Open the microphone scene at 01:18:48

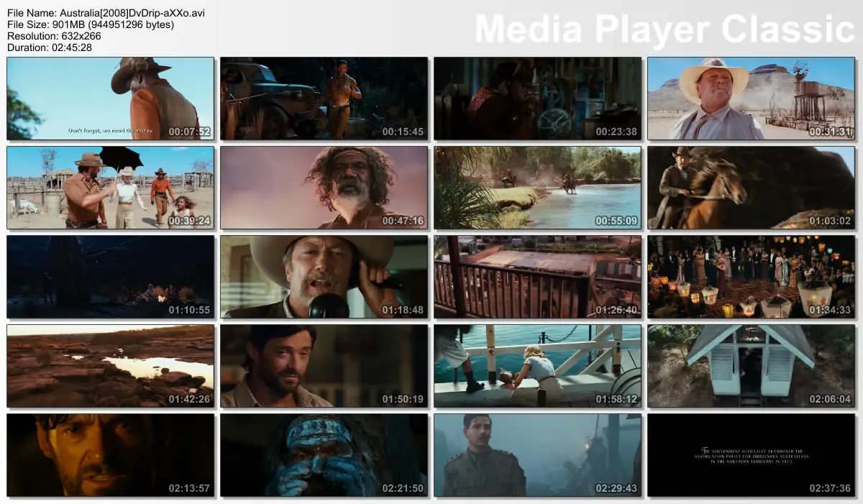pyautogui.click(x=324, y=277)
